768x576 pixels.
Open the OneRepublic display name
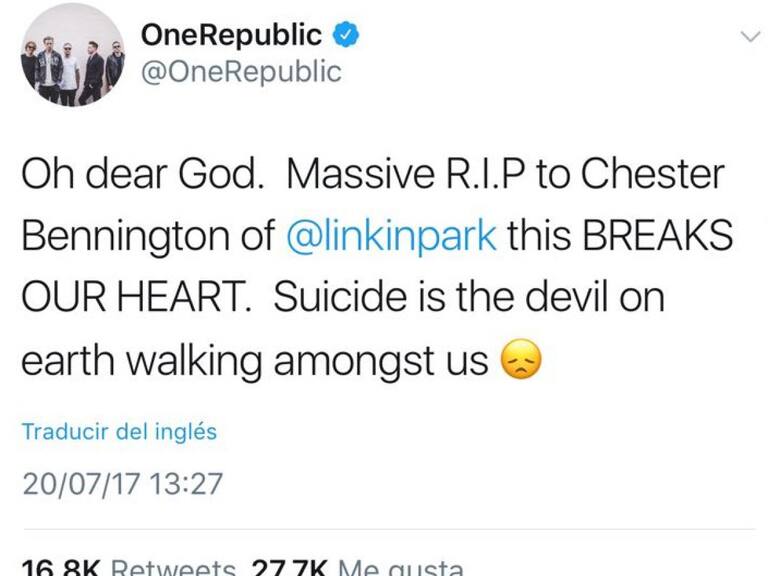click(232, 36)
